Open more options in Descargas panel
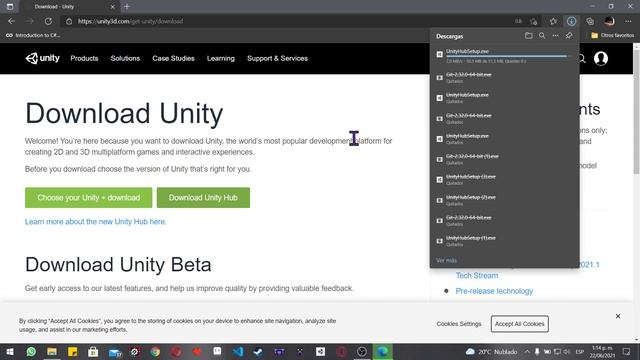Viewport: 640px width, 360px height. click(x=556, y=36)
